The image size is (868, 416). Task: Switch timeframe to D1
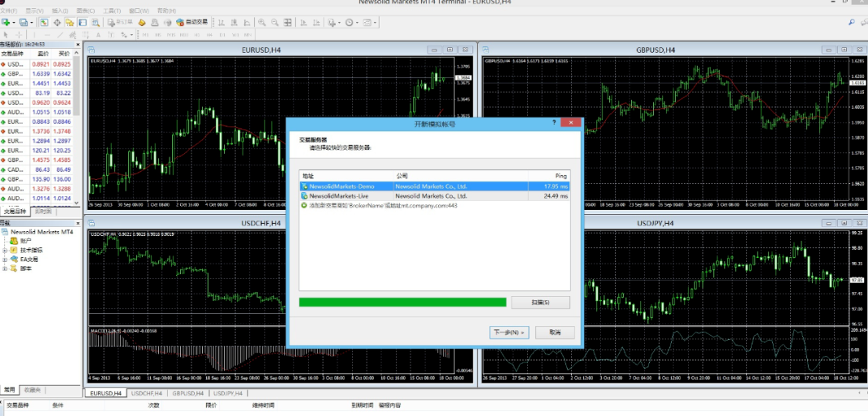pos(222,35)
